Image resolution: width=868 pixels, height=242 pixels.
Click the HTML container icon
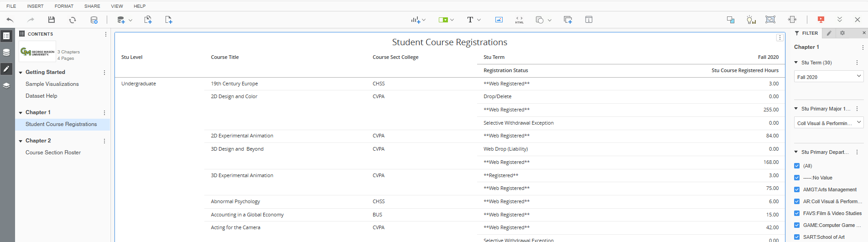point(519,20)
